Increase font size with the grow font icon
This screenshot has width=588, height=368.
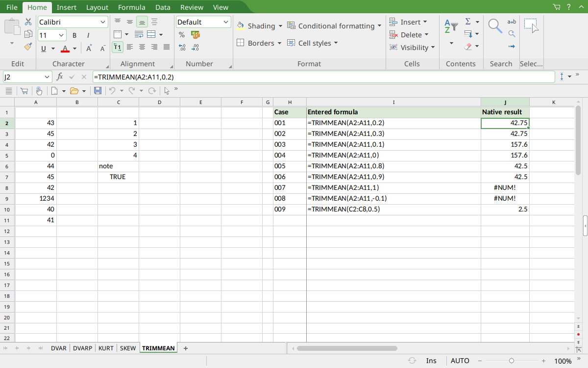(x=89, y=48)
